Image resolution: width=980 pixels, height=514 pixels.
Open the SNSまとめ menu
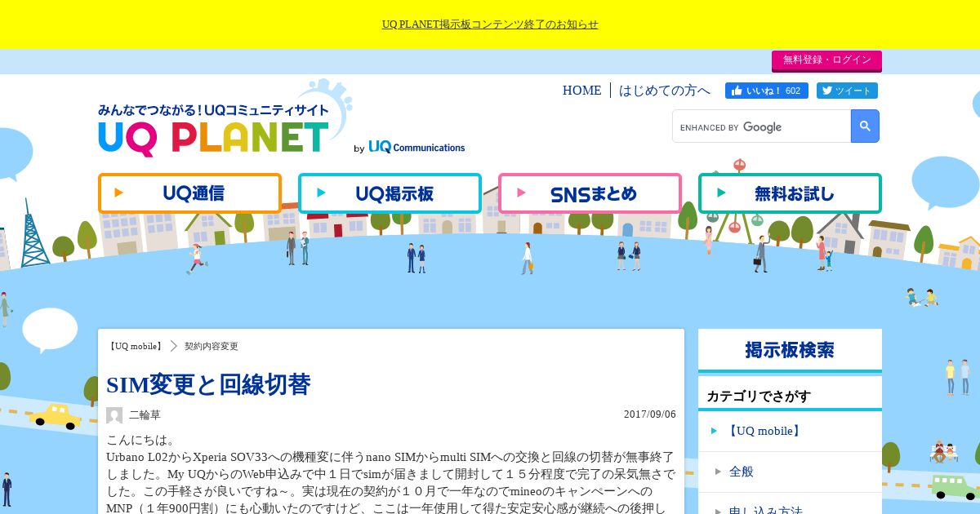coord(590,193)
